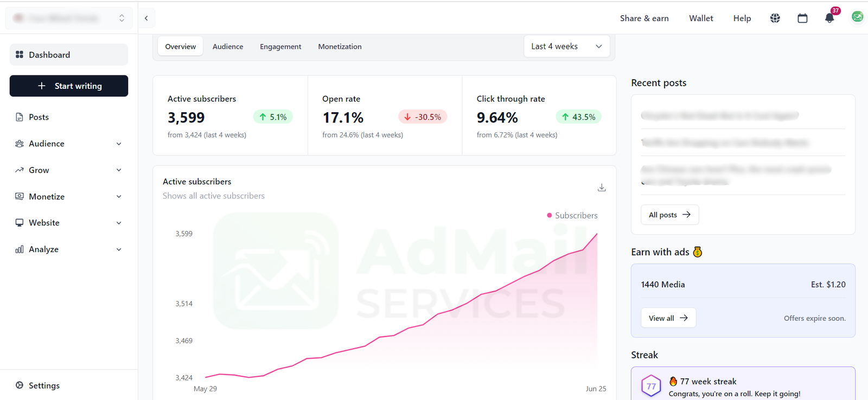This screenshot has height=400, width=868.
Task: Click the Posts document icon
Action: click(x=20, y=117)
